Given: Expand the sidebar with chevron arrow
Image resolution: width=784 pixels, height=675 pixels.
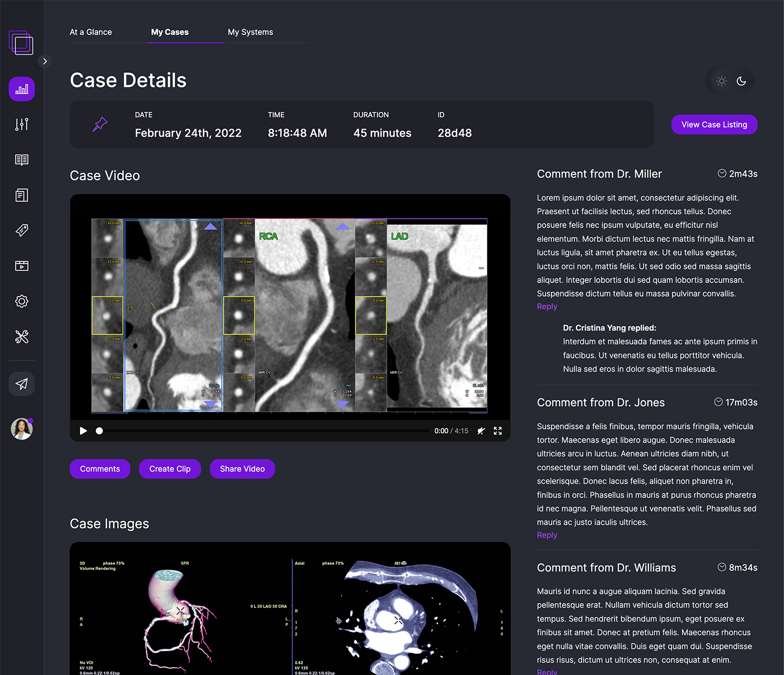Looking at the screenshot, I should 45,62.
